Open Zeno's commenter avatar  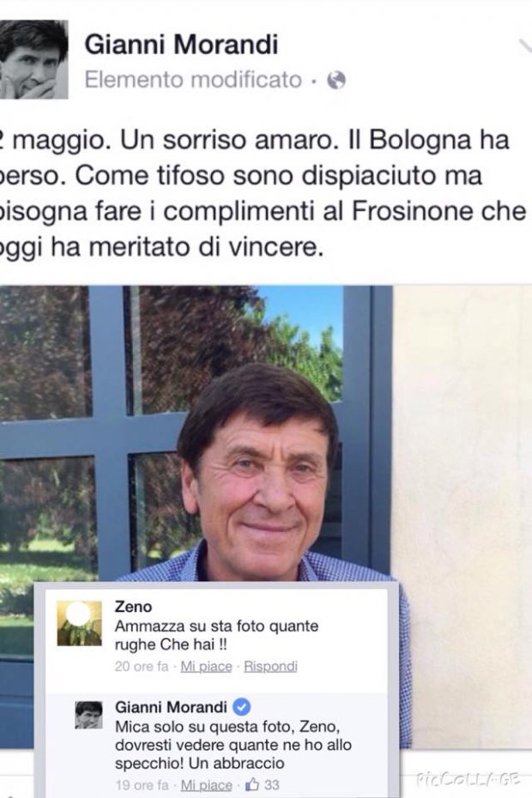point(80,624)
